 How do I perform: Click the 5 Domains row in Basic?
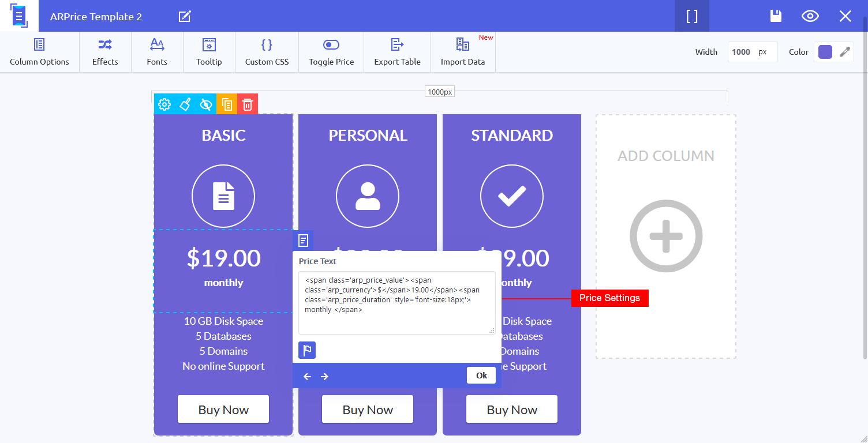223,351
